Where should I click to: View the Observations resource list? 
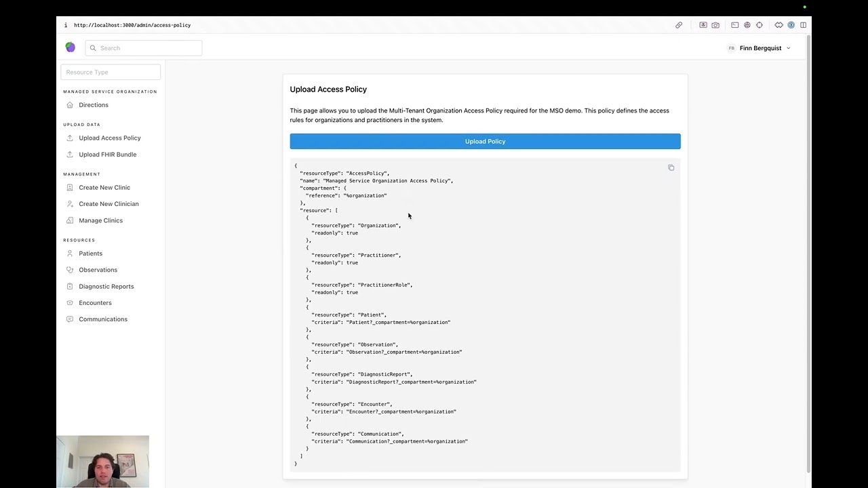point(98,270)
